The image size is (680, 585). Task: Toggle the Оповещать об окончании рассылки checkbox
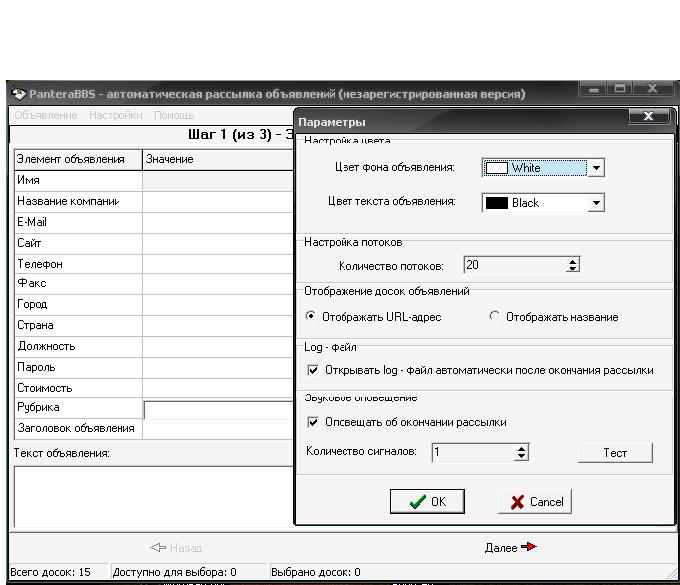coord(313,422)
